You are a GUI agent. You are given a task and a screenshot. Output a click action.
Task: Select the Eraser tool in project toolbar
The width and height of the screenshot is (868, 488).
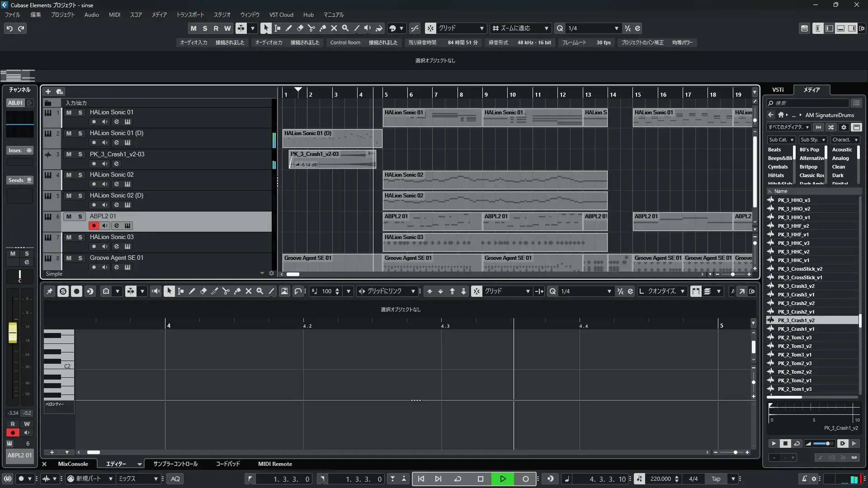(300, 28)
